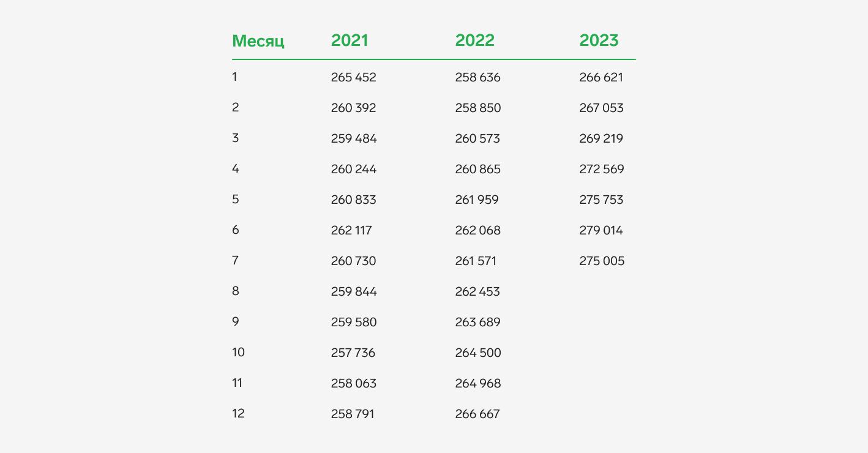Click the Месяц column header
868x453 pixels.
(x=258, y=42)
